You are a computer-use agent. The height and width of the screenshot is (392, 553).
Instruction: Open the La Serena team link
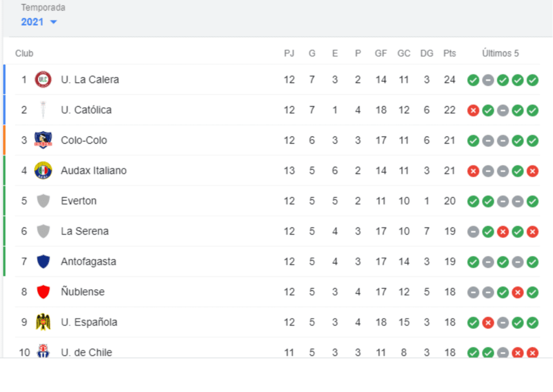(x=85, y=231)
